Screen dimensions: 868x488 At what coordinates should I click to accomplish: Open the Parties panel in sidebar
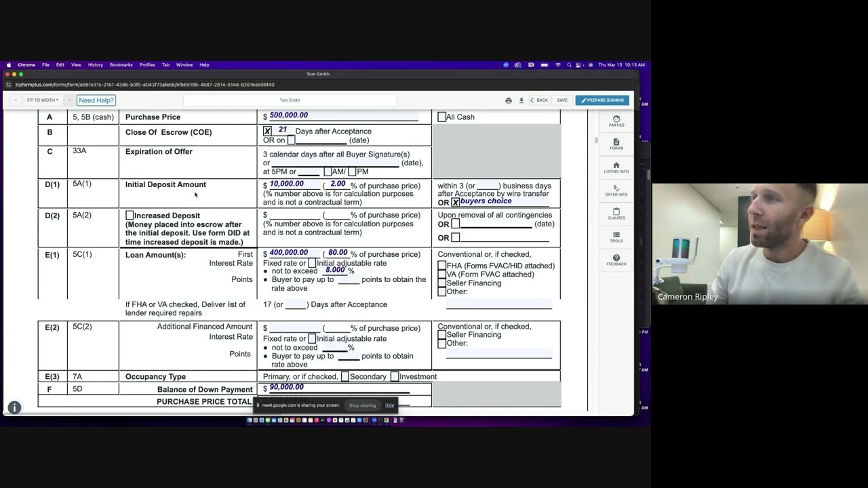point(616,121)
